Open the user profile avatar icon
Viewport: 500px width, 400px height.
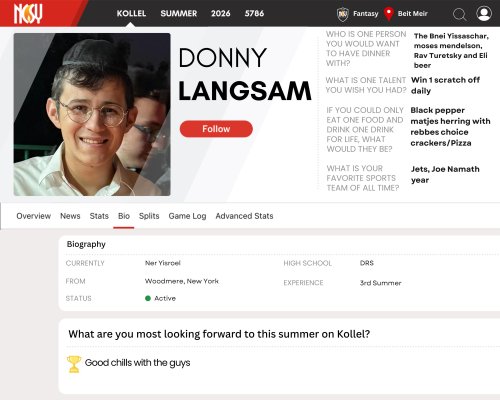(x=484, y=14)
